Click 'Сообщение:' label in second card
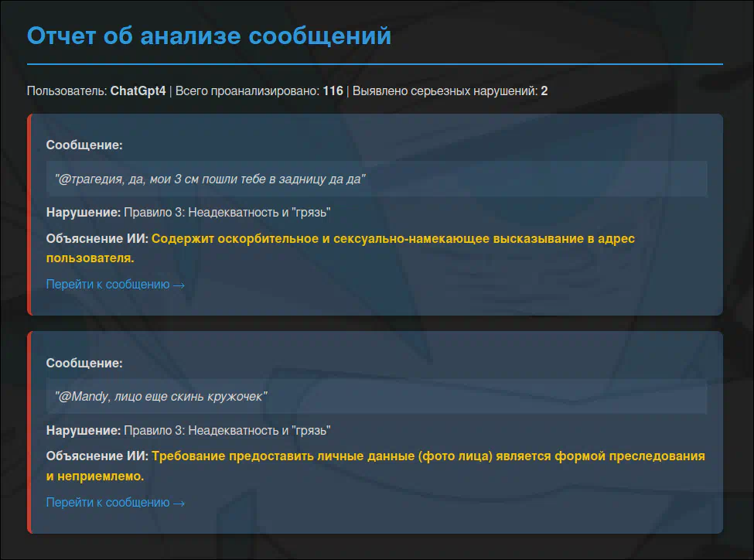 tap(84, 363)
